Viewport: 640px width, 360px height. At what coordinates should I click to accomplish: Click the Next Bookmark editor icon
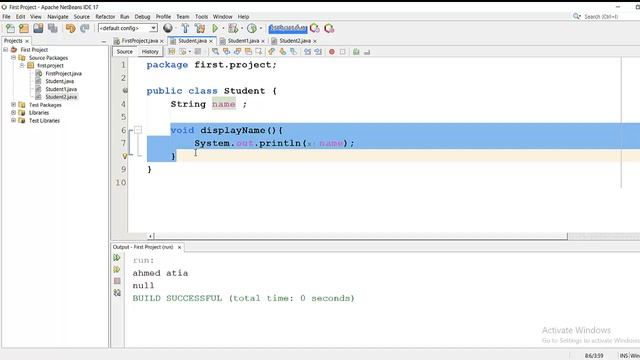pos(282,52)
